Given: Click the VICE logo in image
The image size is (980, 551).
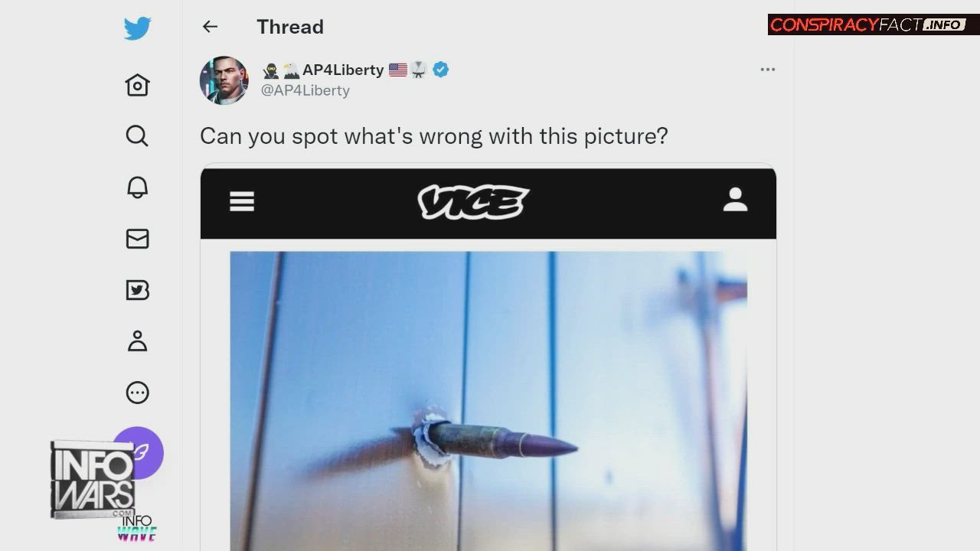Looking at the screenshot, I should 473,202.
